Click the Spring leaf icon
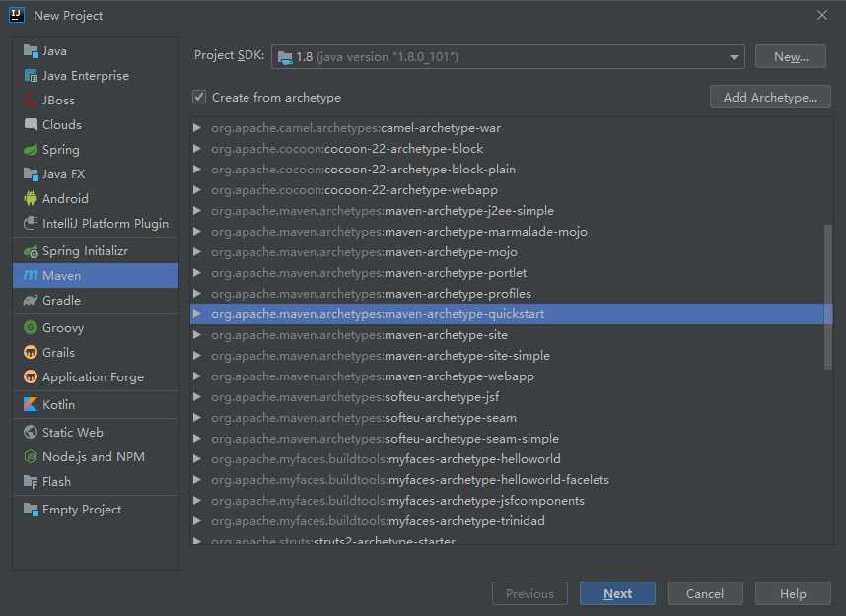The height and width of the screenshot is (616, 846). click(x=31, y=150)
